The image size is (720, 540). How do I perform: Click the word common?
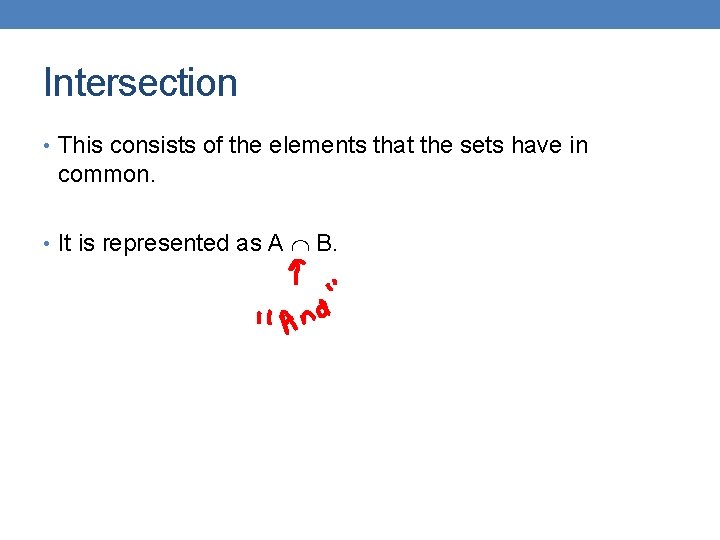tap(104, 174)
